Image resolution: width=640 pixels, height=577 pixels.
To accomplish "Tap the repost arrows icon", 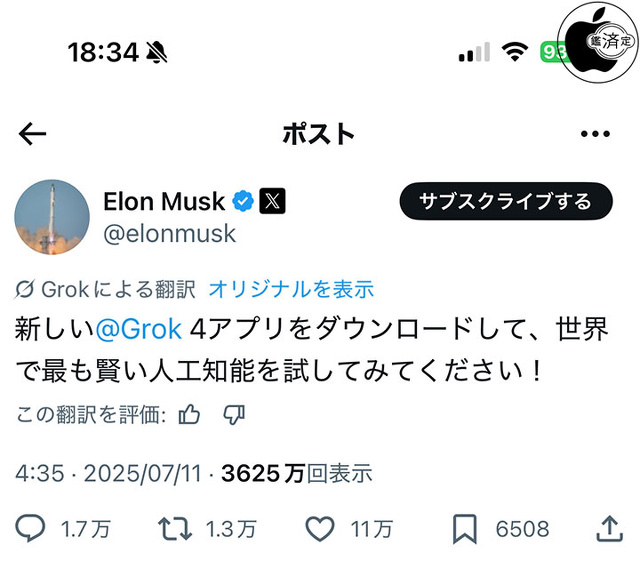I will [x=175, y=528].
